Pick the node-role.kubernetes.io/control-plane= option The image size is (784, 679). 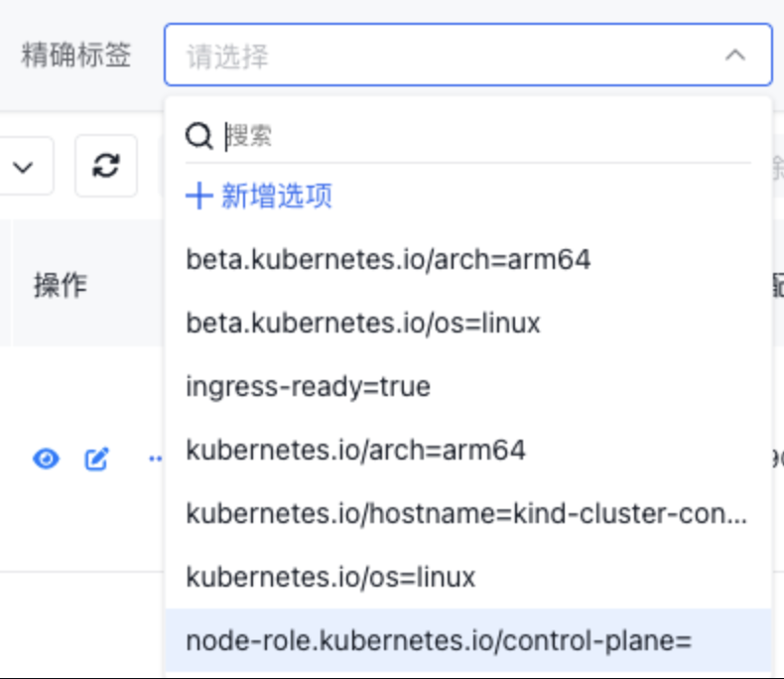point(438,641)
